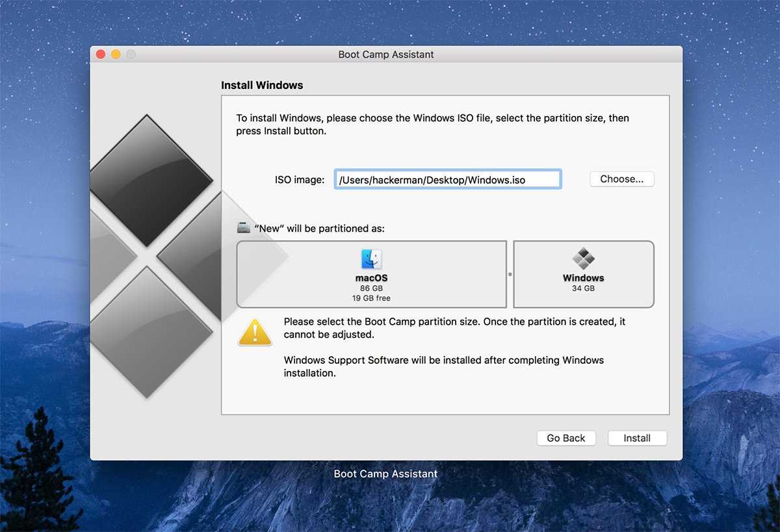This screenshot has height=532, width=780.
Task: Click the "34 GB" Windows size value
Action: [x=584, y=288]
